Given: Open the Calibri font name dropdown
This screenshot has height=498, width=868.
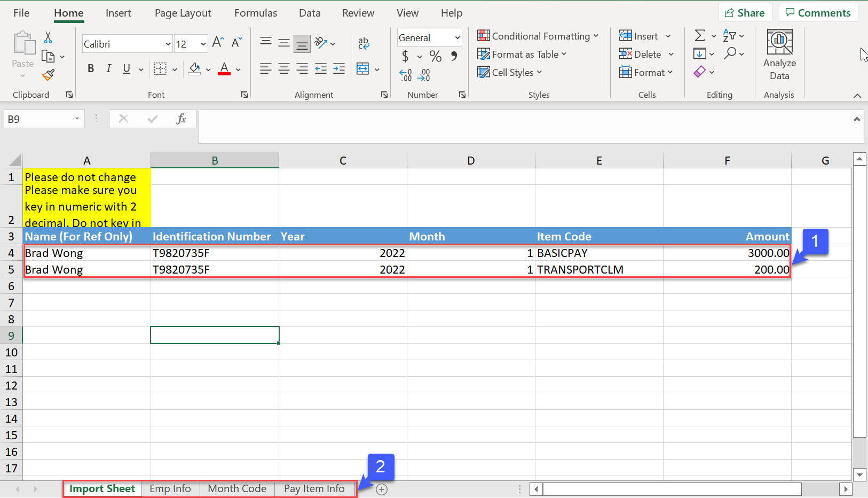Looking at the screenshot, I should click(x=168, y=44).
